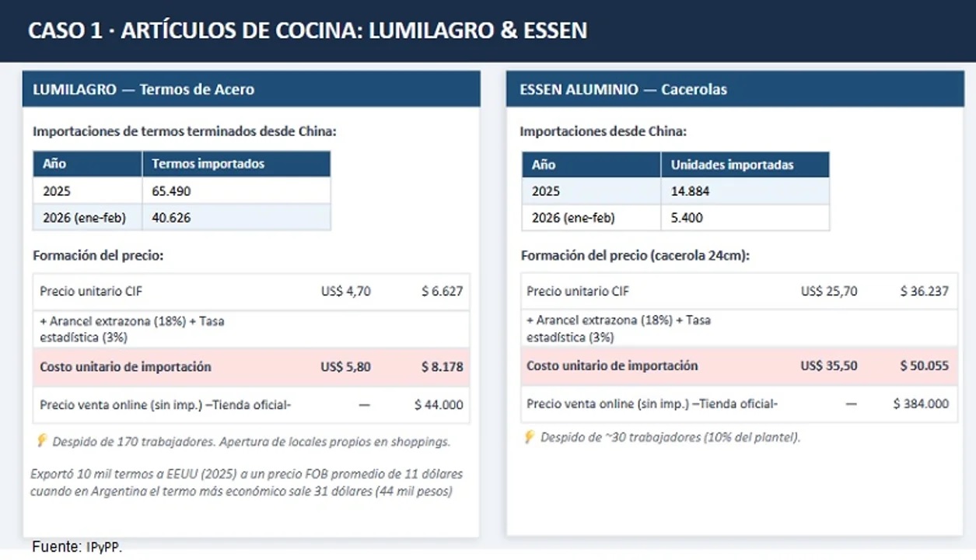Select the Essen pink Costo unitario de importación row
The width and height of the screenshot is (976, 560).
pos(737,366)
